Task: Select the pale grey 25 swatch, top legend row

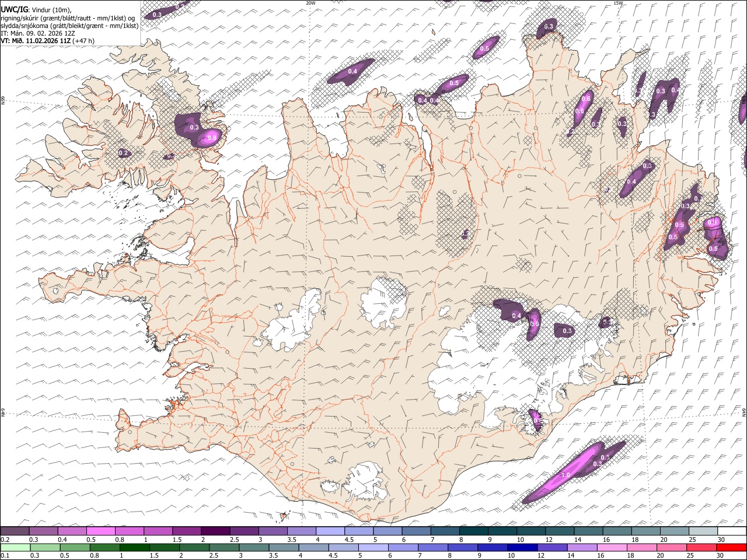Action: [x=703, y=531]
